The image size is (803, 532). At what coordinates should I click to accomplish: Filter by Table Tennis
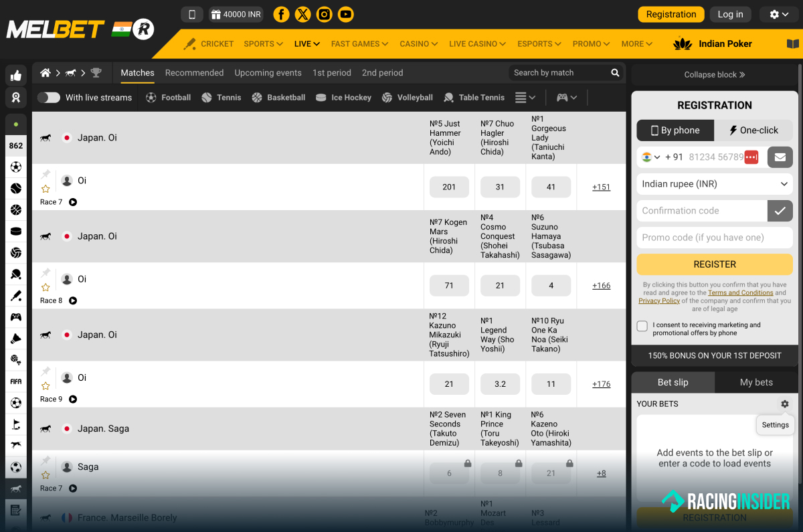click(x=474, y=98)
